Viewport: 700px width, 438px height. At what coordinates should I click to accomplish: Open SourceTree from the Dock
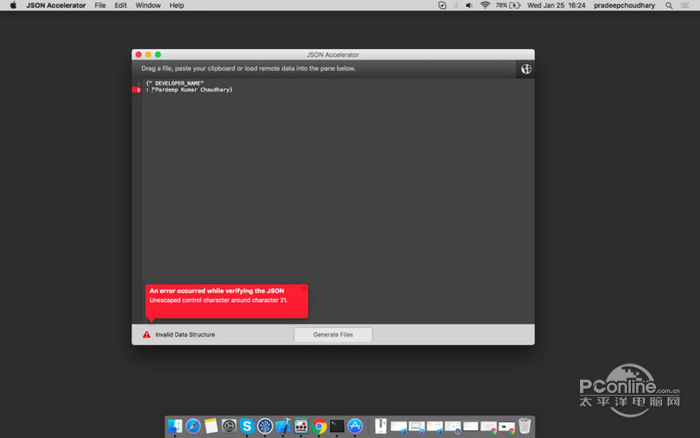pos(265,426)
